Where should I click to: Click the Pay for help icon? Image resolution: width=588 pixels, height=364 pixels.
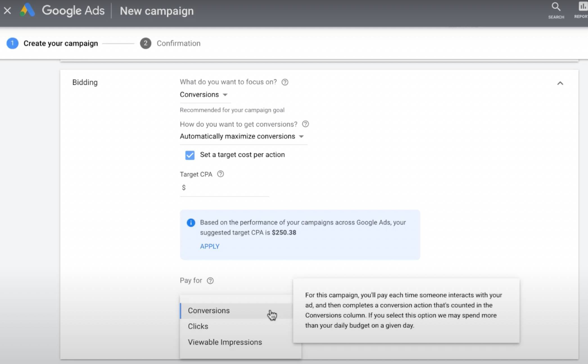[x=210, y=281]
